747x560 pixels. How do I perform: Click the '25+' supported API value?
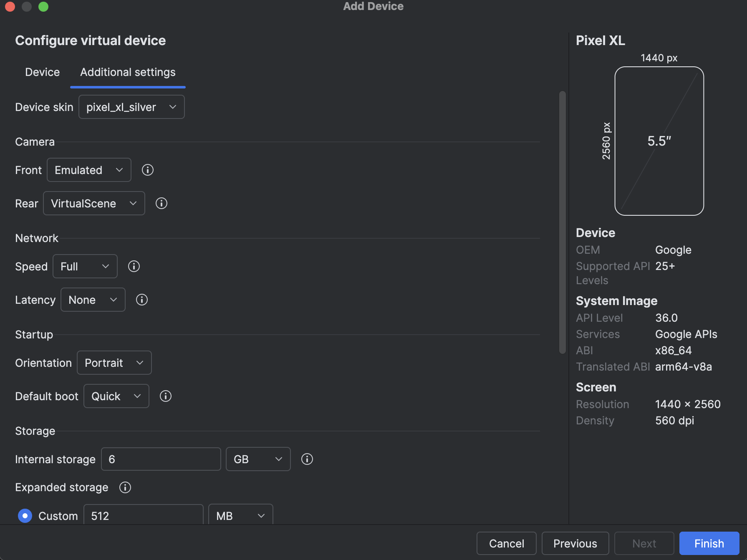[x=665, y=266]
